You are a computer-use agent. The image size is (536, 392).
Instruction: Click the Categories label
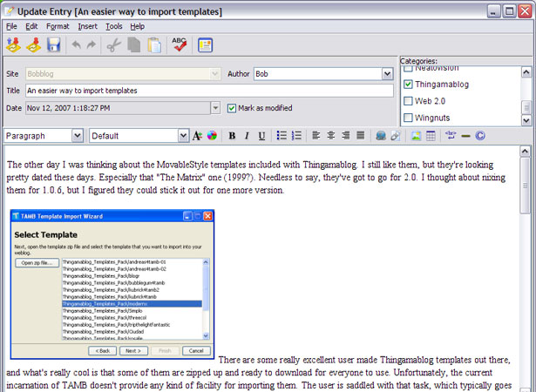[x=418, y=61]
